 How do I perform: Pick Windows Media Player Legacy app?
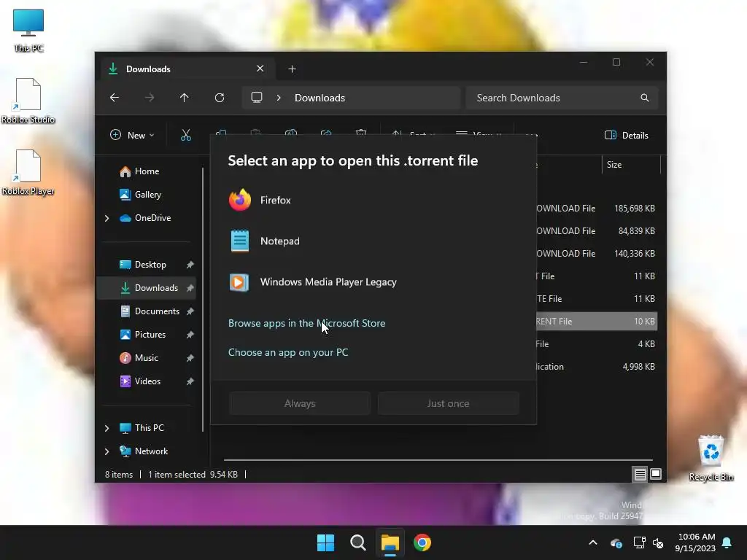tap(373, 282)
